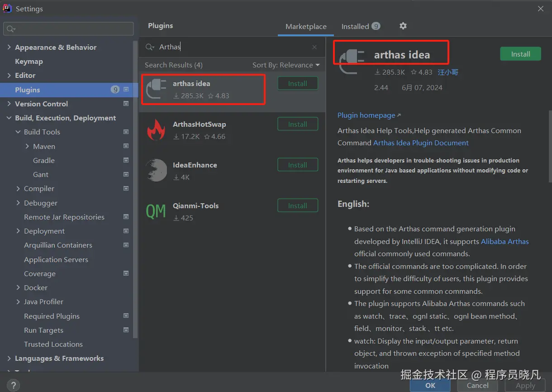The image size is (552, 392).
Task: Open the Plugin homepage link
Action: click(369, 115)
